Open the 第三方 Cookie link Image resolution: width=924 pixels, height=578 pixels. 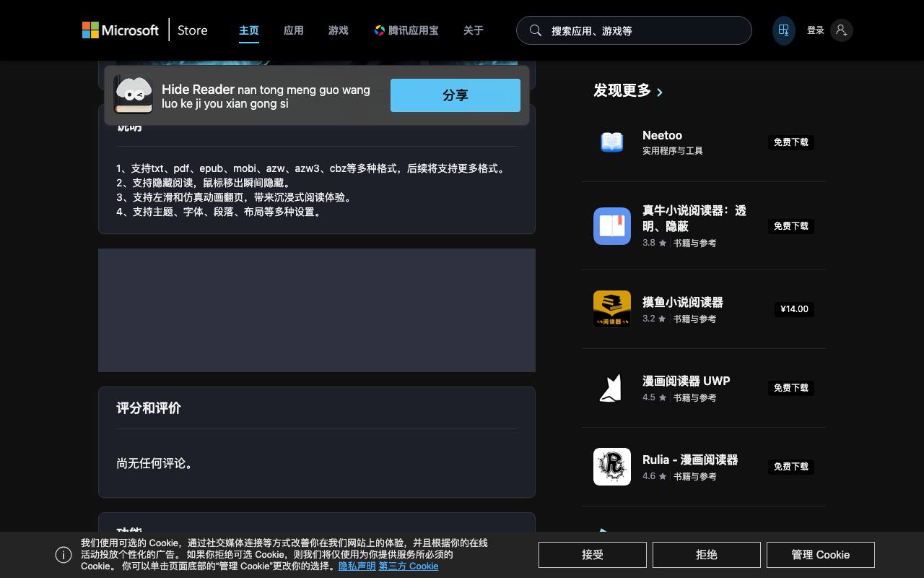[x=409, y=566]
